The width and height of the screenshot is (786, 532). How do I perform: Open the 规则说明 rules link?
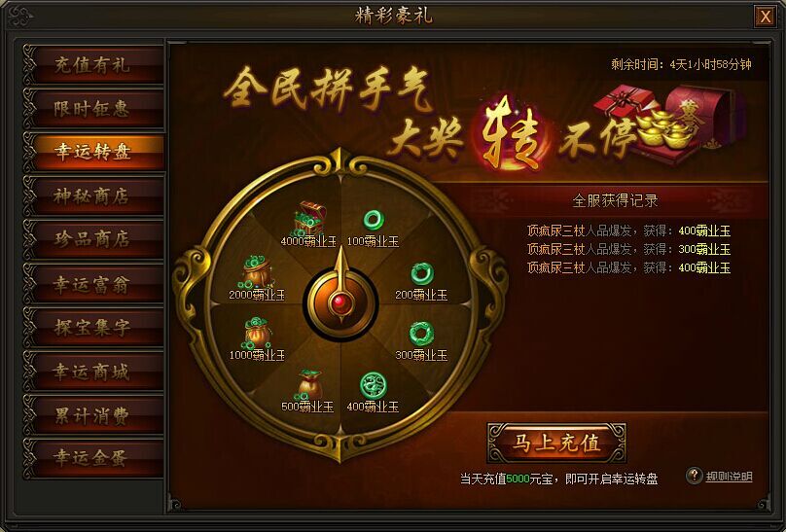(x=730, y=477)
